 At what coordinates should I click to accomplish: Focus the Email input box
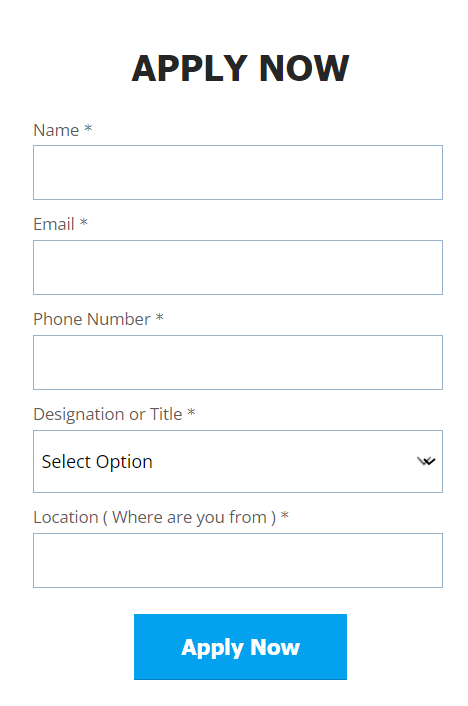[x=238, y=267]
